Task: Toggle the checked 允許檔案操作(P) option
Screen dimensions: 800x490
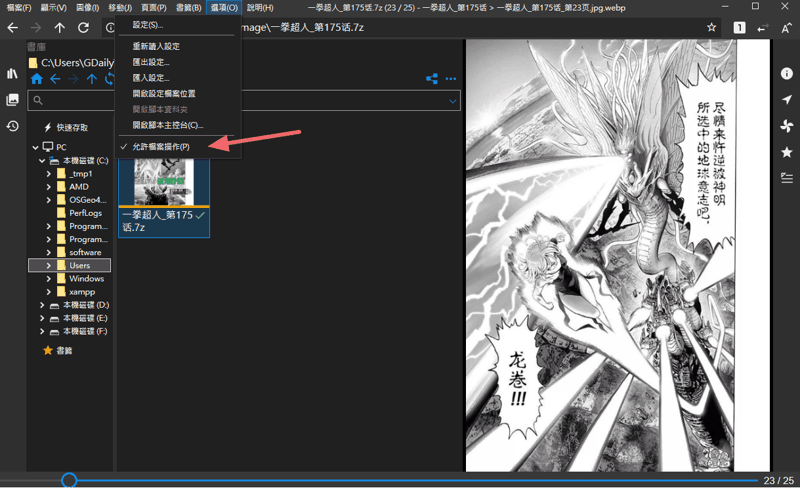Action: (x=161, y=146)
